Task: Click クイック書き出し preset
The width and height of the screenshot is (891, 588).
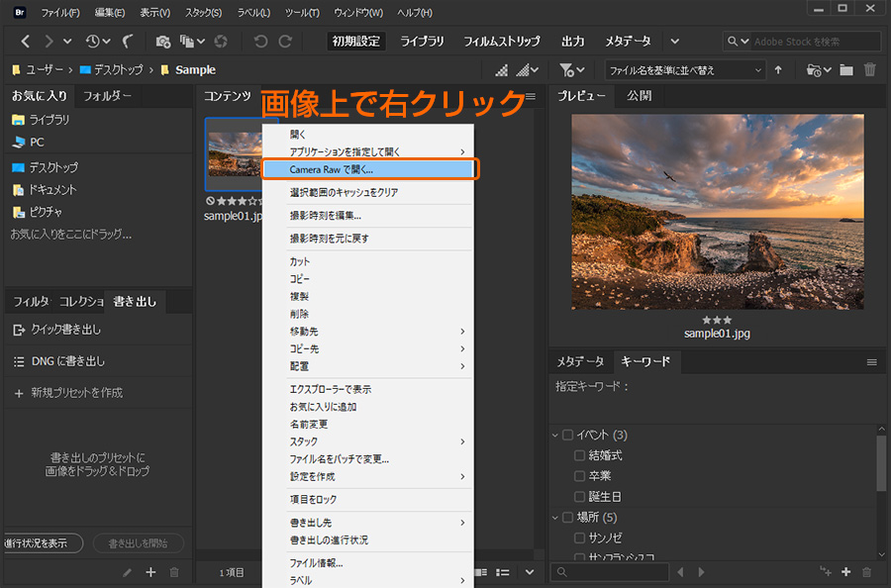Action: 66,330
